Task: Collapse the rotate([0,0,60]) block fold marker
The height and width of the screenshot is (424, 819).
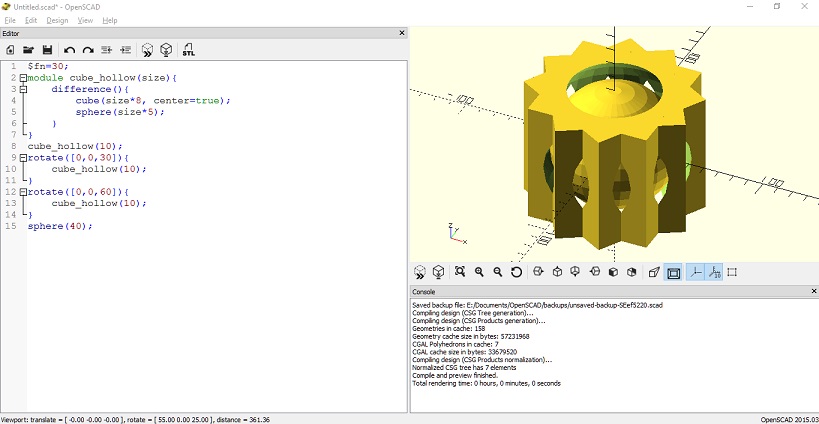Action: (x=23, y=192)
